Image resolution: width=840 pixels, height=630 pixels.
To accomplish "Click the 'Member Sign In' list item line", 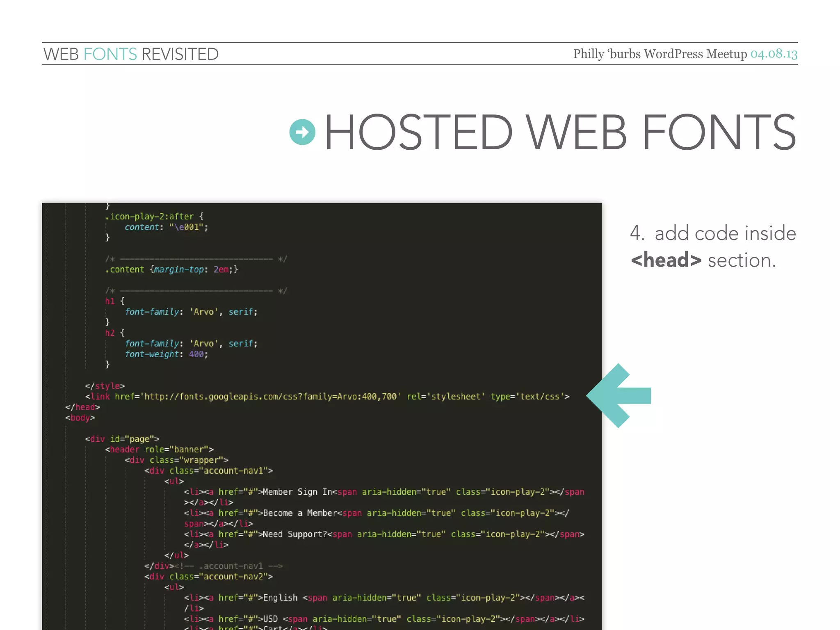I will click(384, 497).
